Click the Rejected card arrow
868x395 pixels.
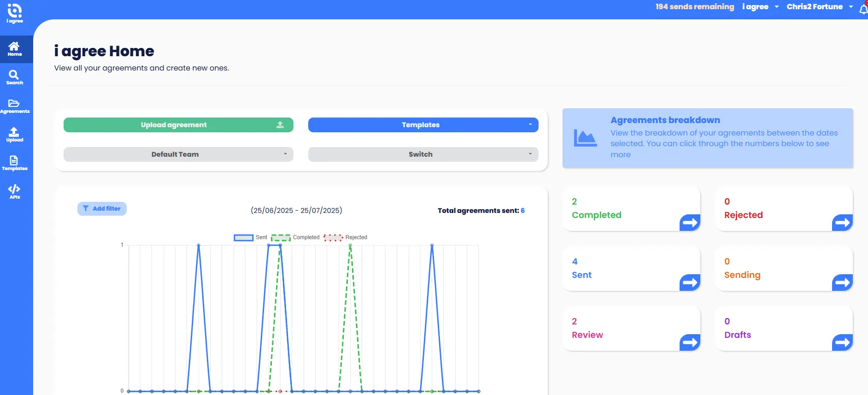point(842,223)
